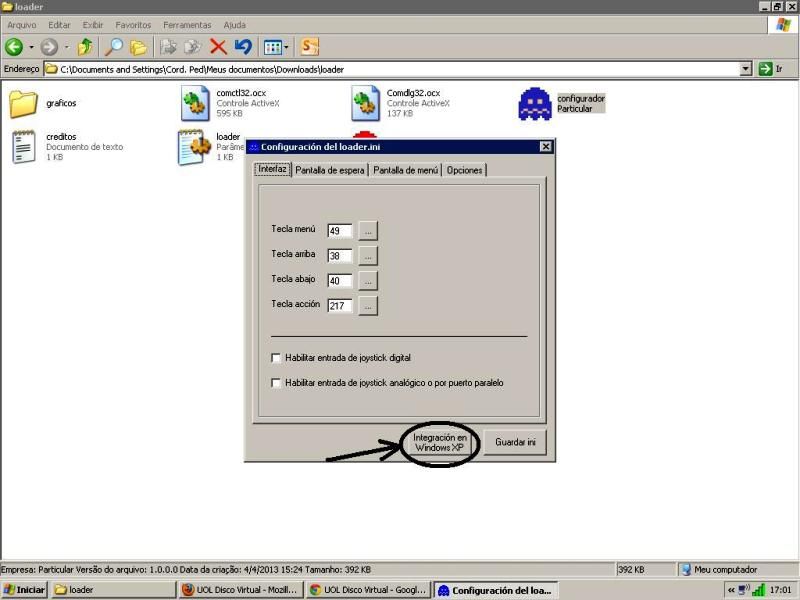Screen dimensions: 800x600
Task: Click the Move To toolbar icon
Action: [x=168, y=47]
